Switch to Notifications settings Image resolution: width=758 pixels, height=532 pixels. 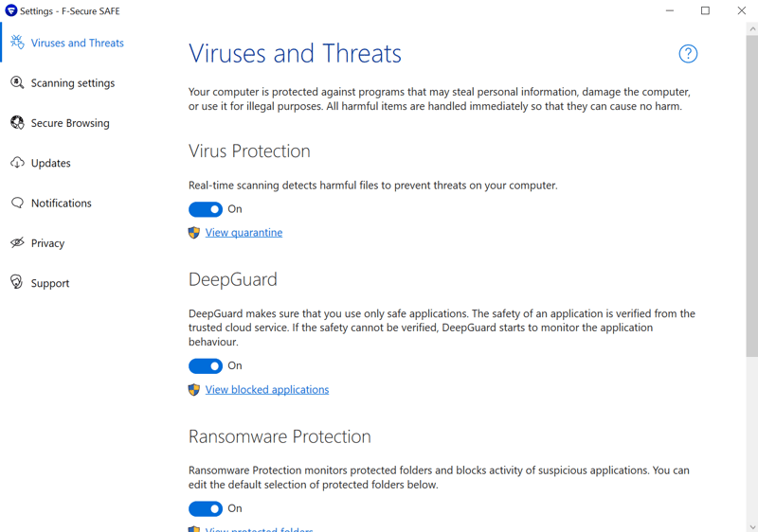coord(62,204)
